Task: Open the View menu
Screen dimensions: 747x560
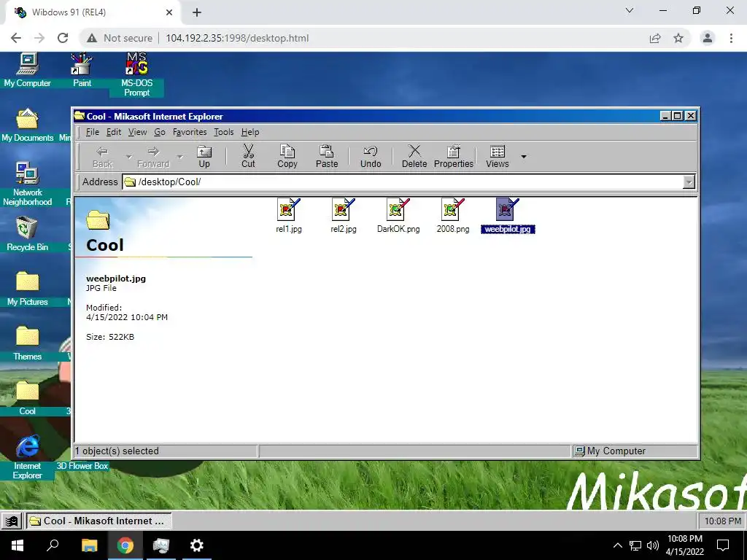Action: point(137,132)
